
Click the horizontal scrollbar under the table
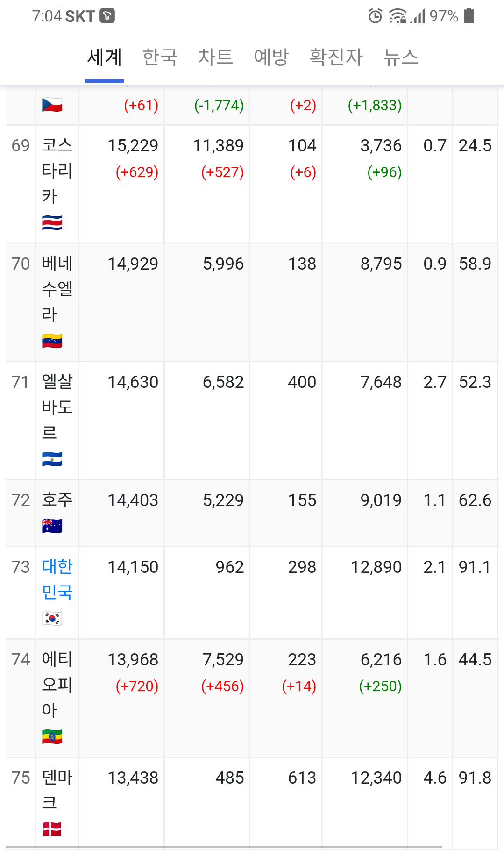pos(224,846)
